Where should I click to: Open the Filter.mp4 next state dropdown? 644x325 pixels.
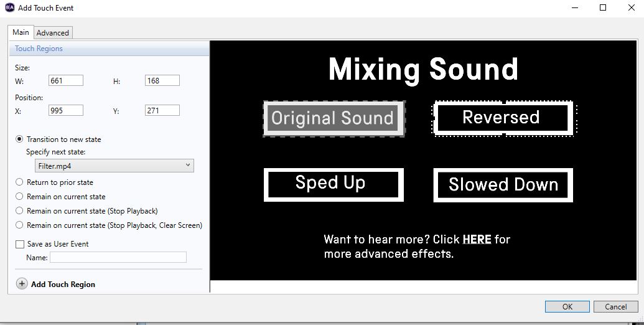point(114,166)
